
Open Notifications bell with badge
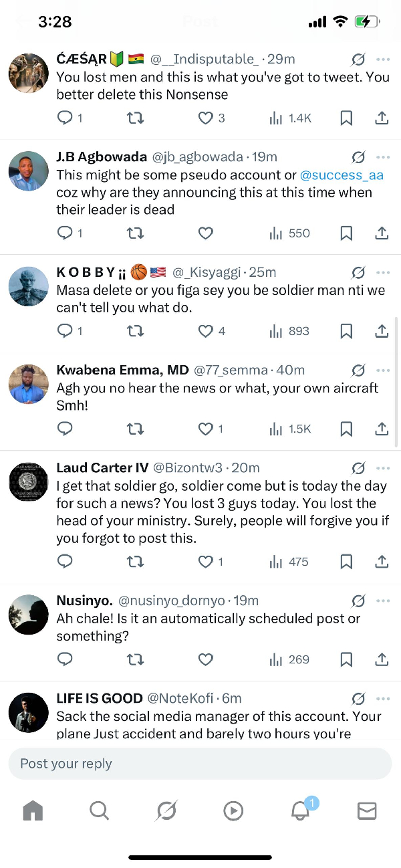point(300,810)
